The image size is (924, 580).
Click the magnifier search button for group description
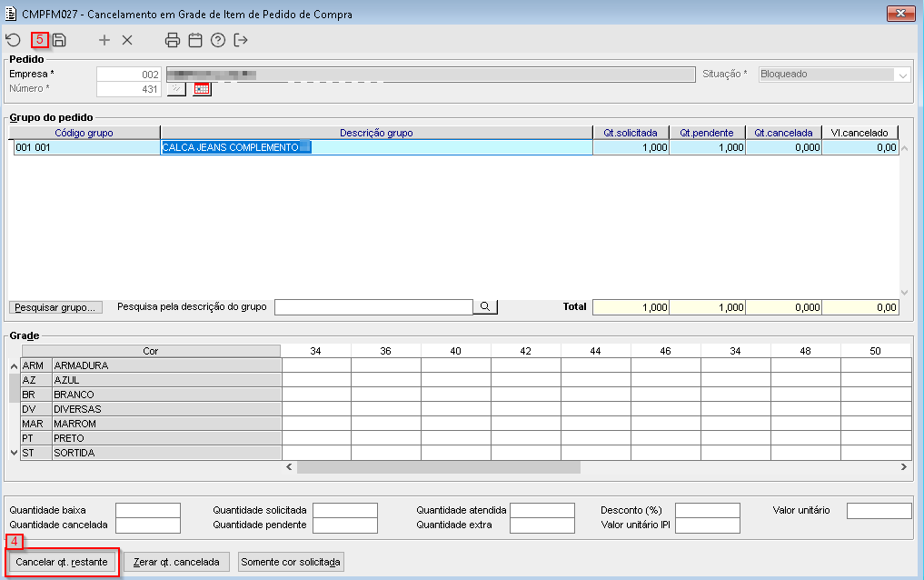(485, 306)
